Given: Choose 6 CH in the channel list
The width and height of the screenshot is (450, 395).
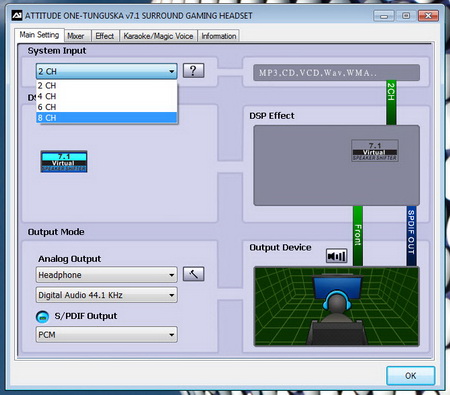Looking at the screenshot, I should [x=106, y=107].
